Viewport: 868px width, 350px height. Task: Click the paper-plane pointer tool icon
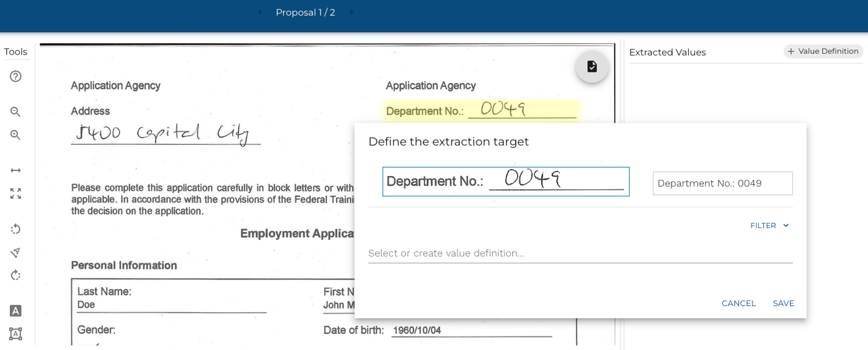[x=15, y=252]
